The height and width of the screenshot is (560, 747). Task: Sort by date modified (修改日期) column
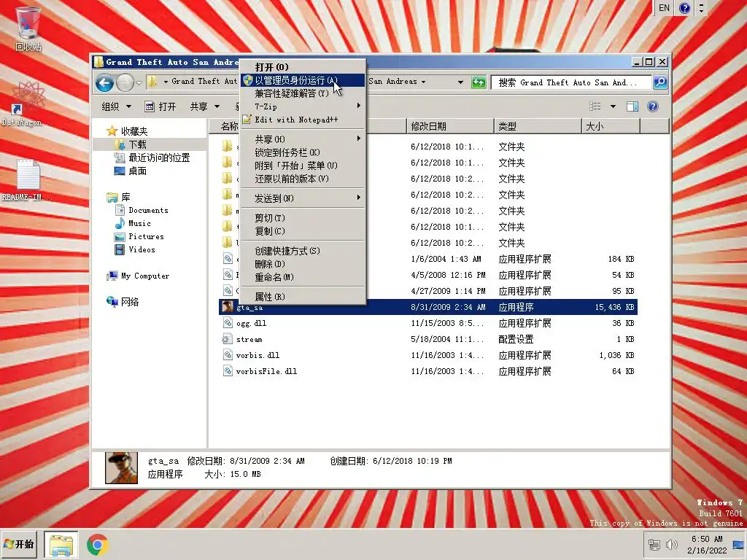pyautogui.click(x=450, y=126)
